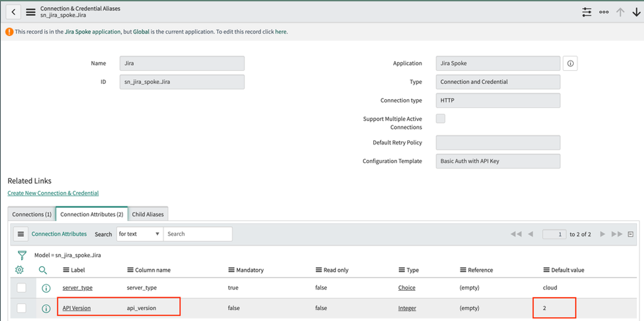The image size is (644, 321).
Task: Switch to the Child Aliases tab
Action: (148, 214)
